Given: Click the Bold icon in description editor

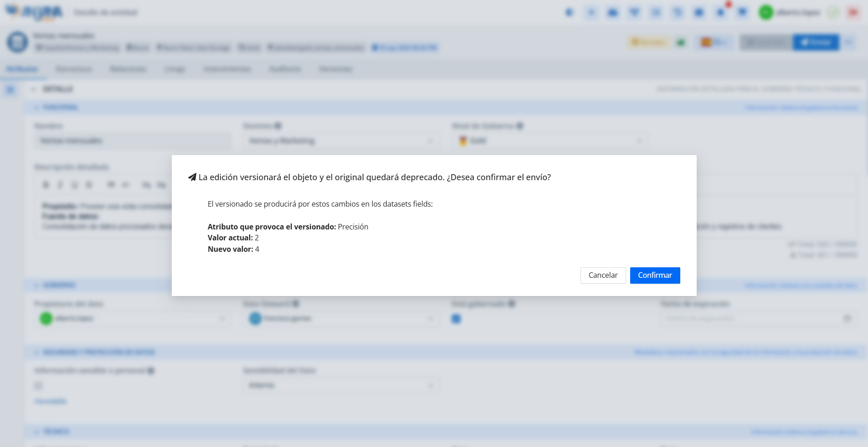Looking at the screenshot, I should pos(46,185).
